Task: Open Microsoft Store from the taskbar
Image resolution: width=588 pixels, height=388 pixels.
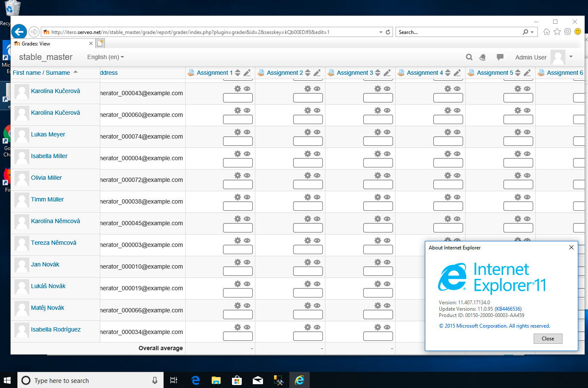Action: pos(237,380)
